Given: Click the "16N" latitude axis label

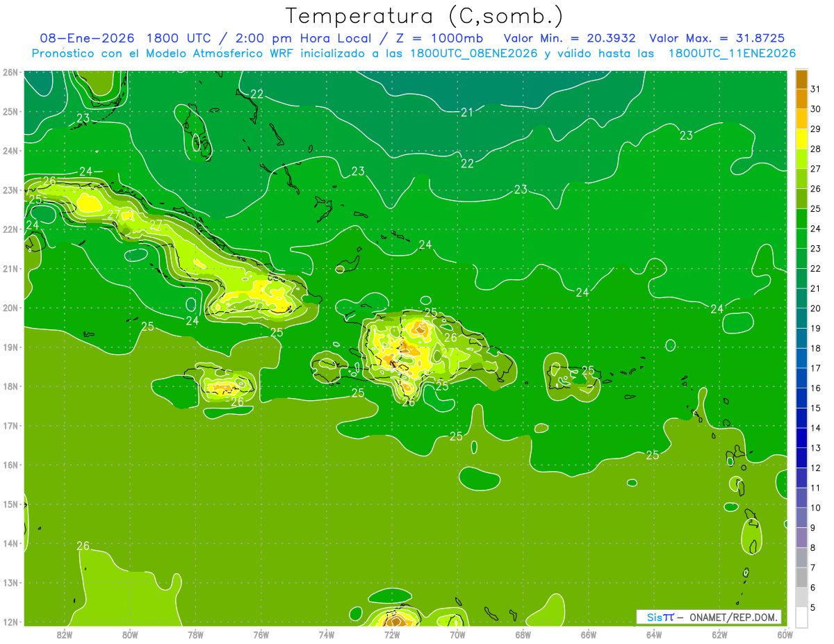Looking at the screenshot, I should 10,465.
